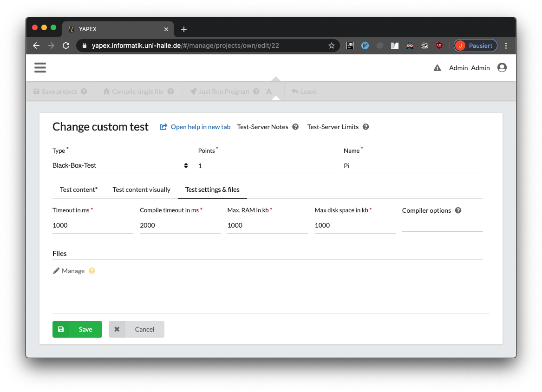The height and width of the screenshot is (392, 542).
Task: Switch to the Test content tab
Action: click(78, 189)
